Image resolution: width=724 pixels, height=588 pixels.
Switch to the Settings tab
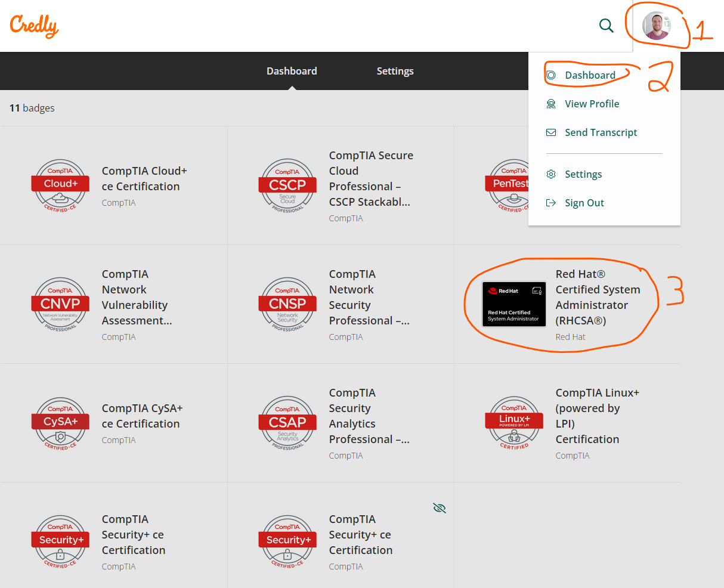tap(395, 71)
